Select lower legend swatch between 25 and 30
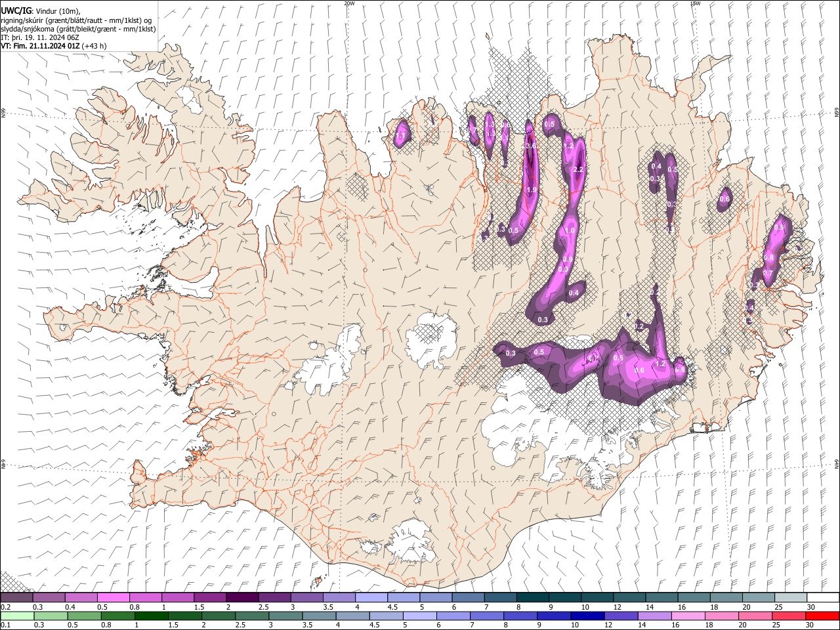 point(789,616)
